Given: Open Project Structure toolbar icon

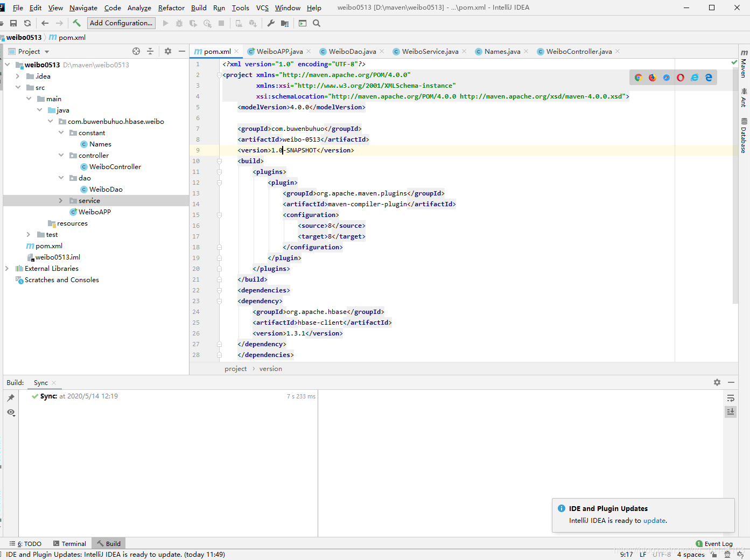Looking at the screenshot, I should click(285, 23).
